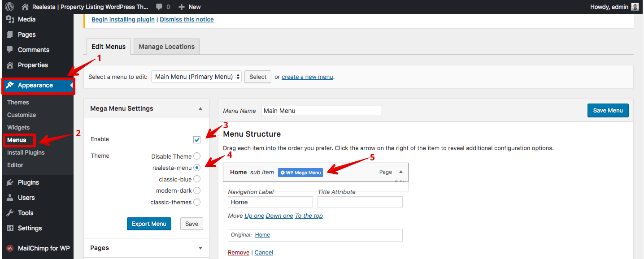Click the home icon beside Realesta site name
The height and width of the screenshot is (259, 644).
tap(25, 7)
